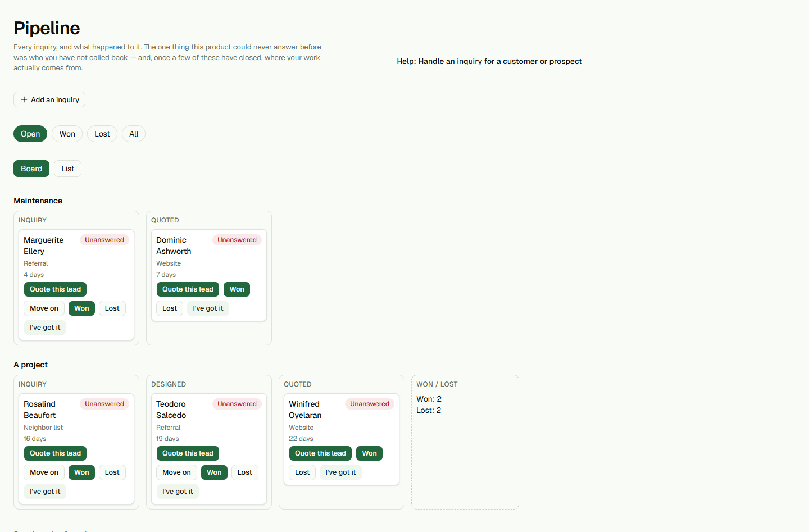809x532 pixels.
Task: Click I've got it on Dominic Ashworth
Action: (208, 308)
